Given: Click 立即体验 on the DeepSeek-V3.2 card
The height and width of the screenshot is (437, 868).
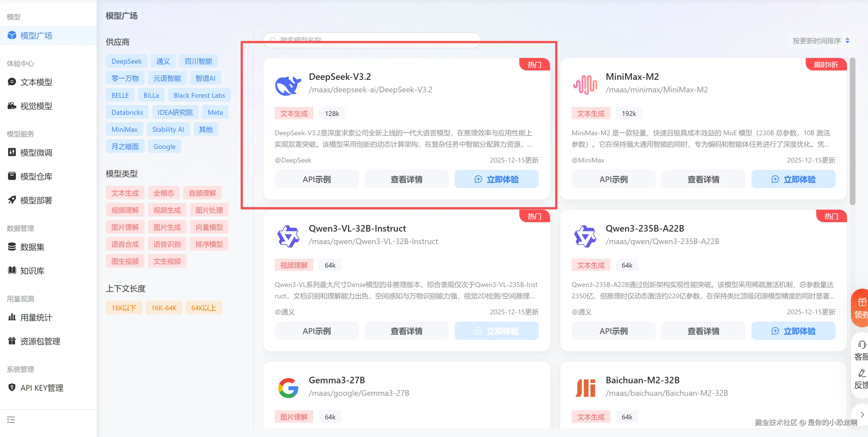Looking at the screenshot, I should click(x=496, y=179).
